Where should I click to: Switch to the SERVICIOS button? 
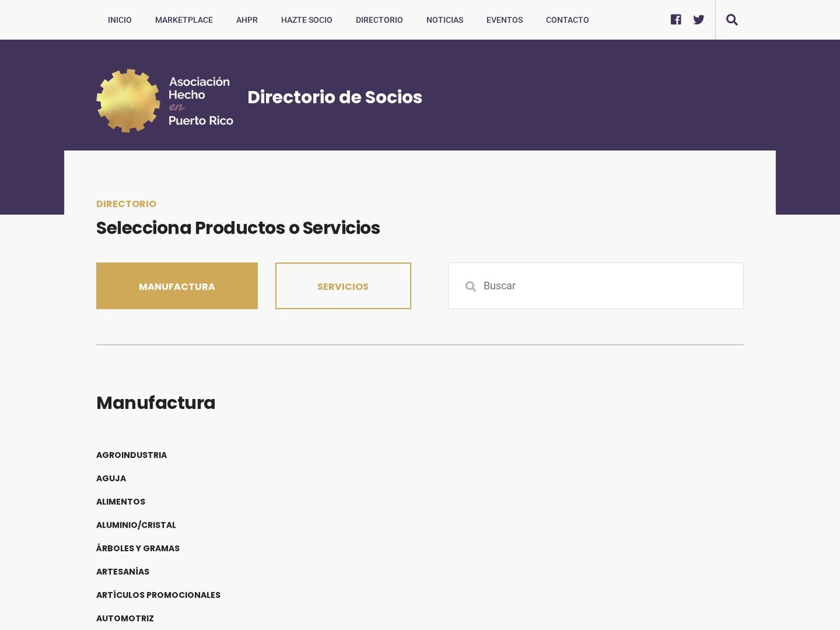point(343,286)
